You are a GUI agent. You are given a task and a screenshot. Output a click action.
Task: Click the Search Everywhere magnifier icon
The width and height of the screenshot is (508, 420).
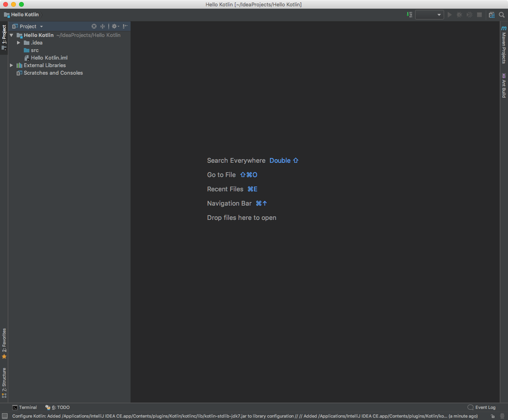[502, 15]
